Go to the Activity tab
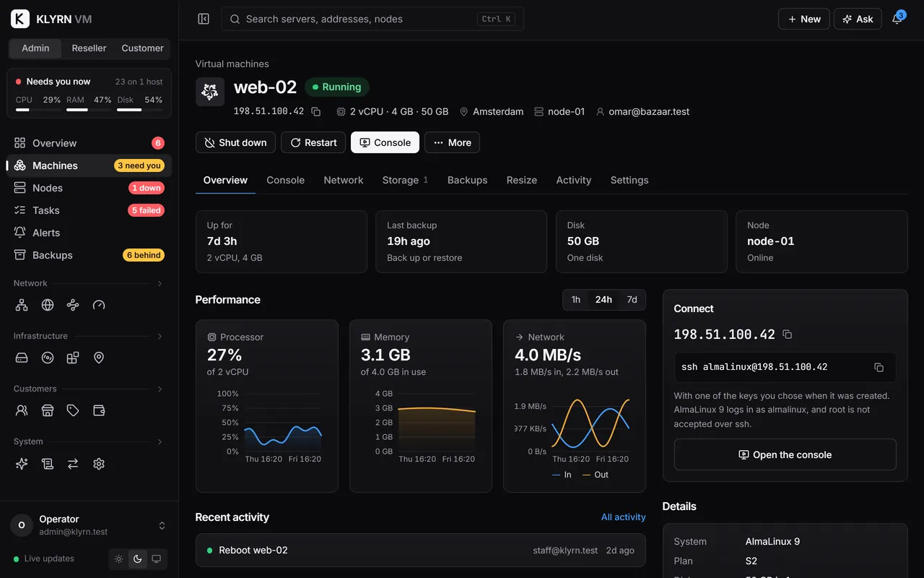The image size is (924, 578). point(574,180)
